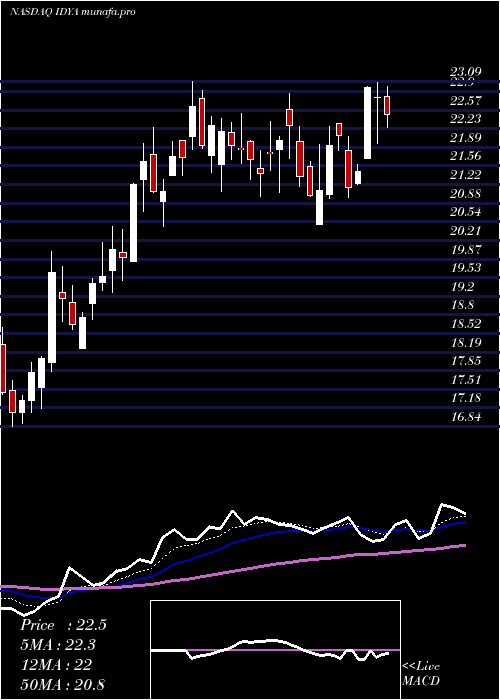Click the 20.54 price axis label
The width and height of the screenshot is (500, 700).
point(465,212)
